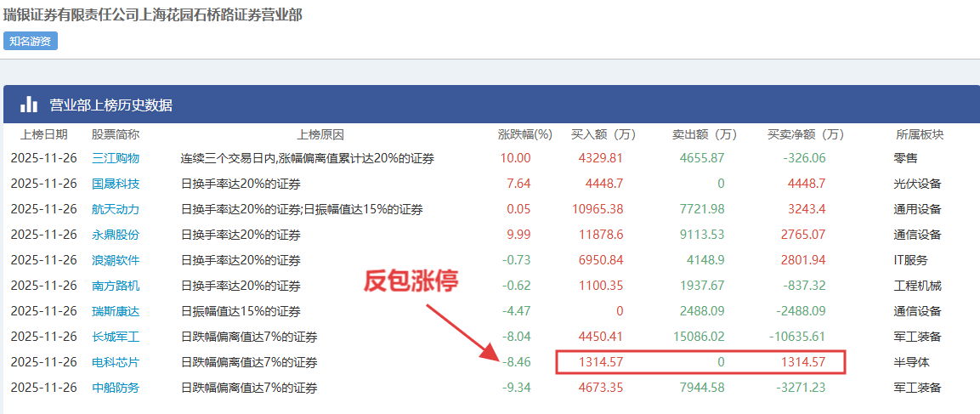The width and height of the screenshot is (980, 414).
Task: Click 南方路机's buy amount 1100.35
Action: point(602,286)
